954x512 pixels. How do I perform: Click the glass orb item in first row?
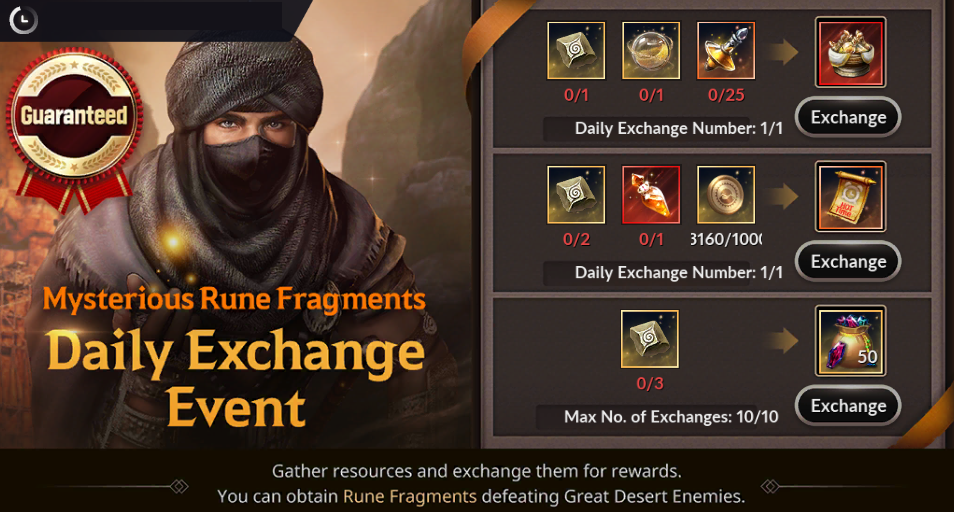pos(650,50)
